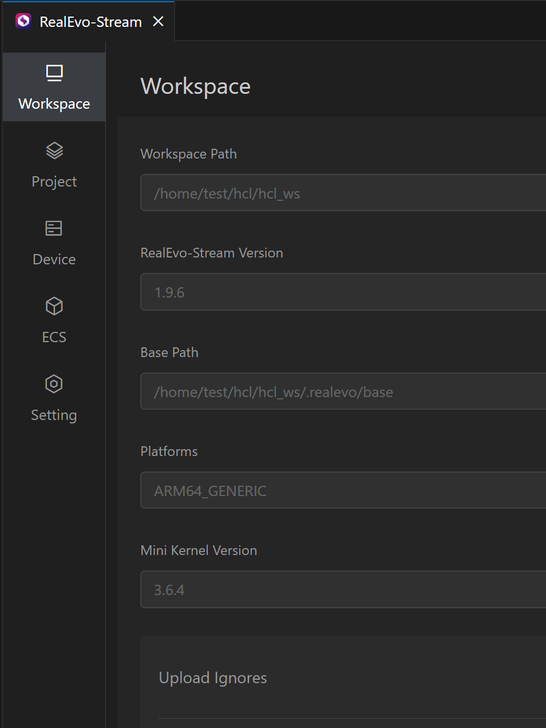The width and height of the screenshot is (546, 728).
Task: Close the RealEvo-Stream tab
Action: (x=158, y=21)
